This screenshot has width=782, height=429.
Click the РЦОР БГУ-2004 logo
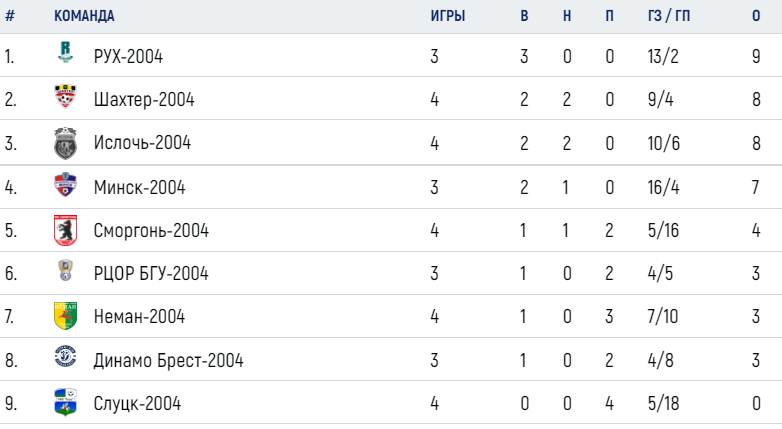(x=65, y=270)
